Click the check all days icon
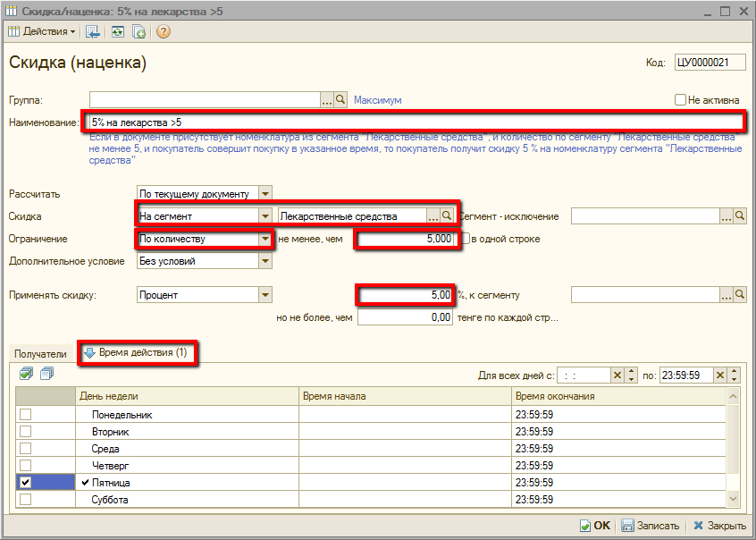This screenshot has height=540, width=756. [x=27, y=374]
